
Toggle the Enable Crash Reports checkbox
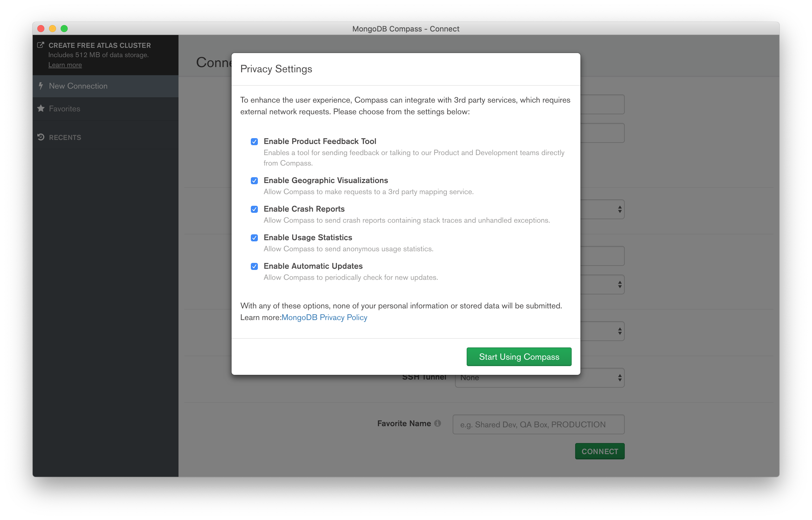coord(254,209)
